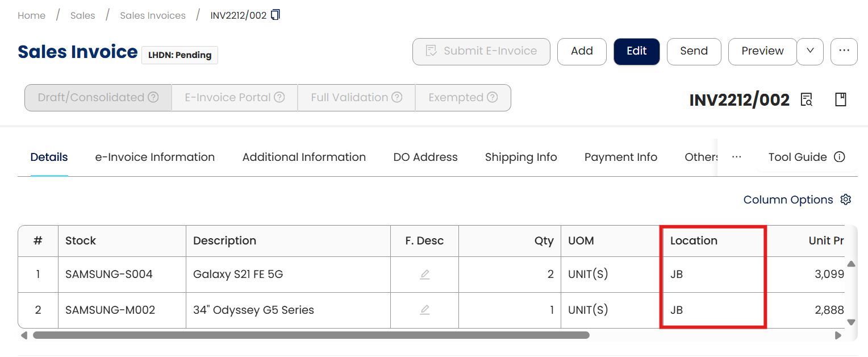Copy the invoice number in breadcrumb
This screenshot has height=357, width=868.
276,15
